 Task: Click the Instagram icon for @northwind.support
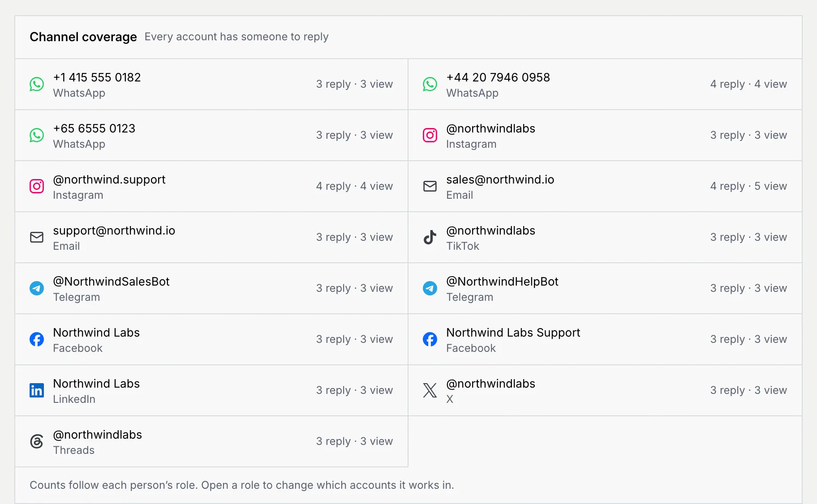[x=37, y=186]
